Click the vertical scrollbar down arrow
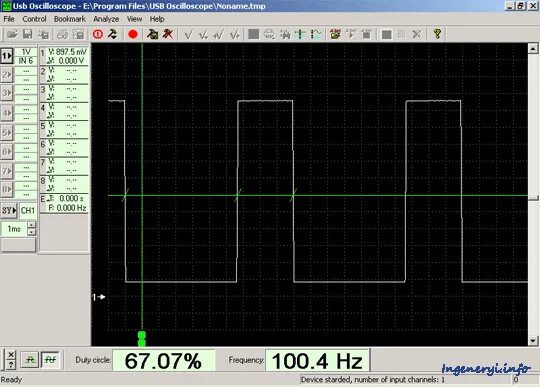Viewport: 540px width, 387px height. pyautogui.click(x=533, y=341)
